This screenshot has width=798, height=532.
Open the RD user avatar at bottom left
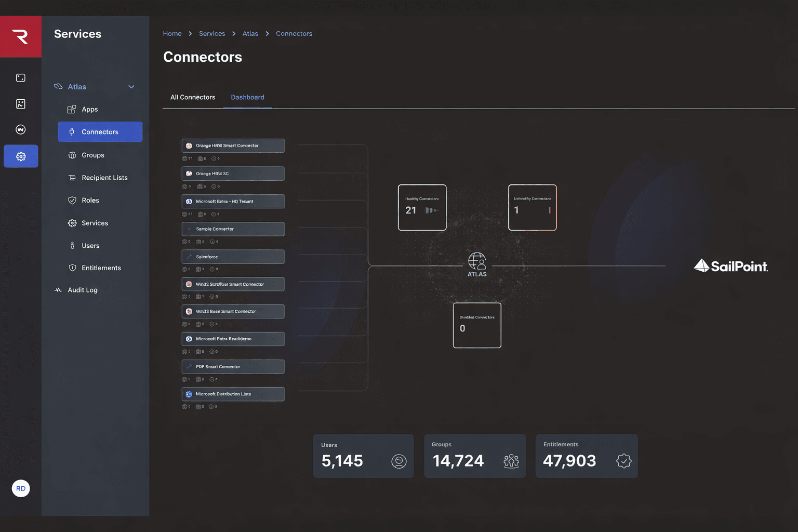point(21,488)
